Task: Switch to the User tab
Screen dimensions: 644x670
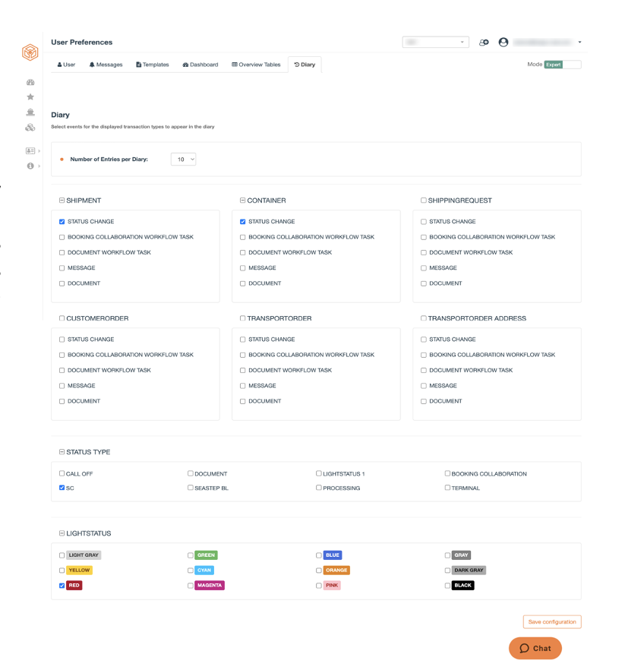Action: pos(66,65)
